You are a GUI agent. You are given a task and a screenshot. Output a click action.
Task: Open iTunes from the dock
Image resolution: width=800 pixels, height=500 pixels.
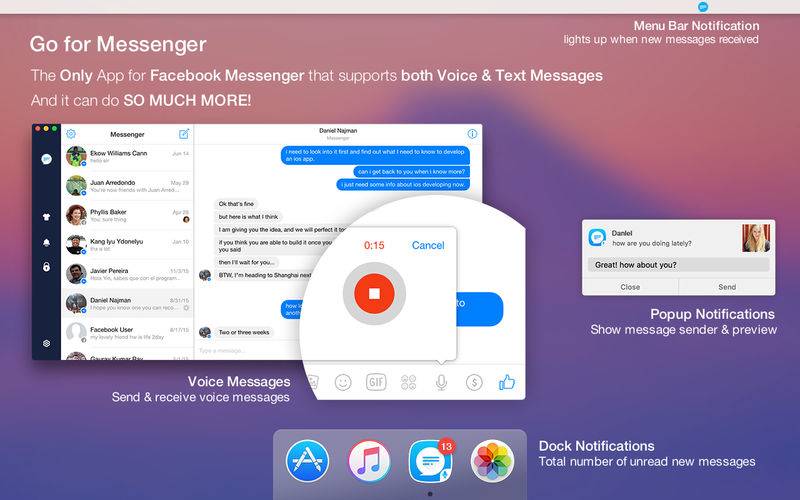coord(369,461)
